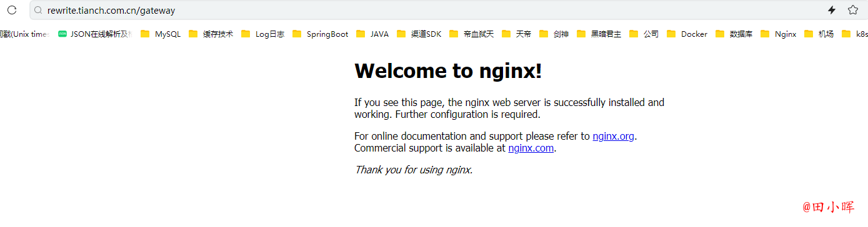Click the 'Further configuration is required' sentence
The height and width of the screenshot is (227, 868).
[467, 114]
